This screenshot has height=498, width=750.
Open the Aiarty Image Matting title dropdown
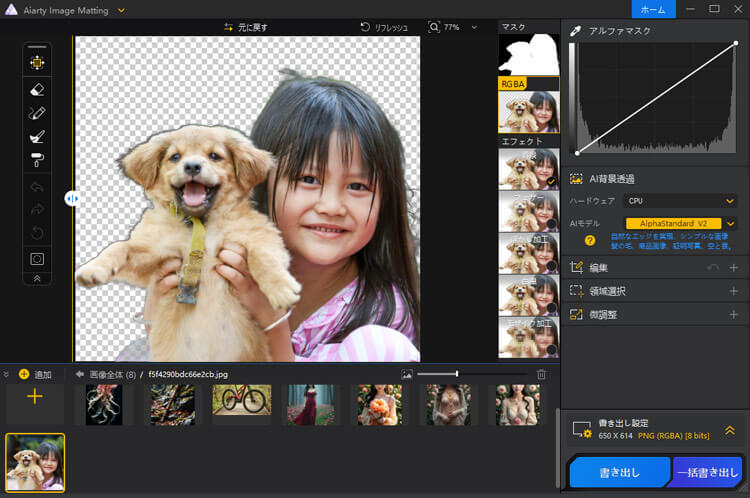point(121,10)
